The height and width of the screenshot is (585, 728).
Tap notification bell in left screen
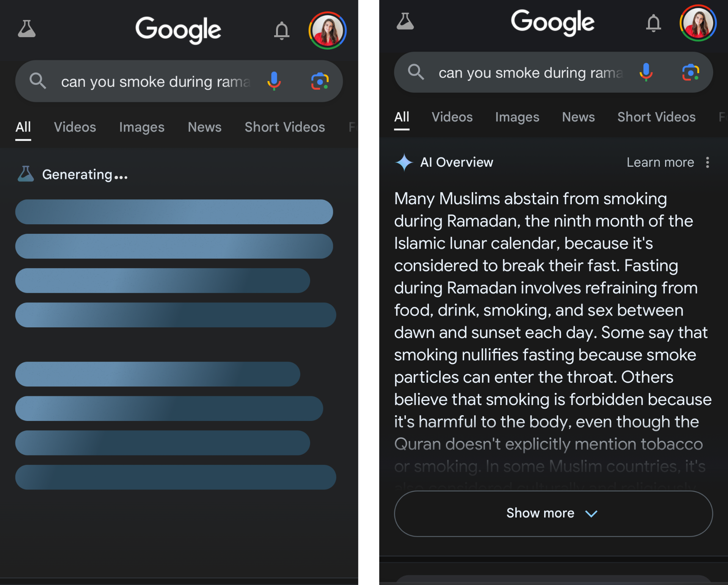[282, 31]
